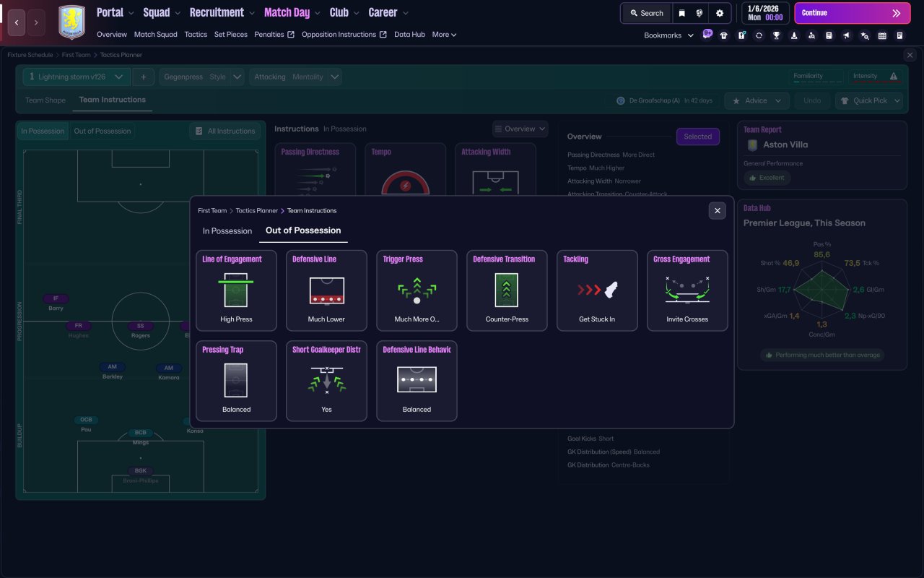The width and height of the screenshot is (924, 578).
Task: Toggle the All Instructions button
Action: [x=225, y=131]
